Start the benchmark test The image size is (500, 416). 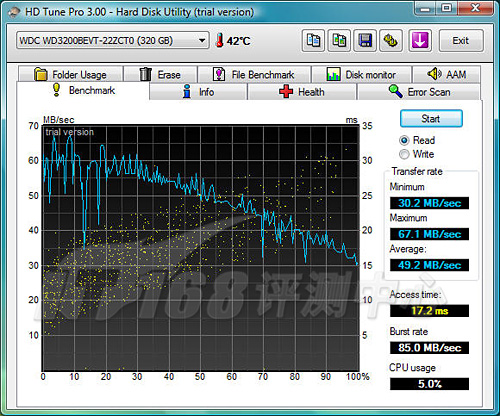(431, 119)
